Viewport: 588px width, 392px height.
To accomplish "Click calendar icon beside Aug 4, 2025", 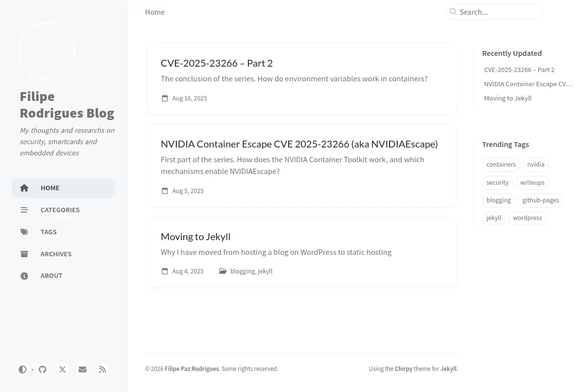I will [165, 271].
